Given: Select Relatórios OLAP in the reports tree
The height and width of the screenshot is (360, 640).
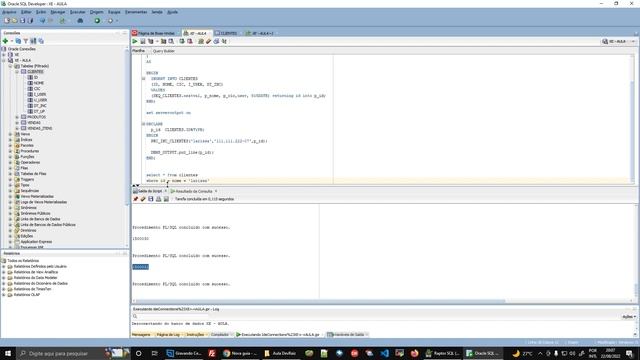Looking at the screenshot, I should click(27, 295).
